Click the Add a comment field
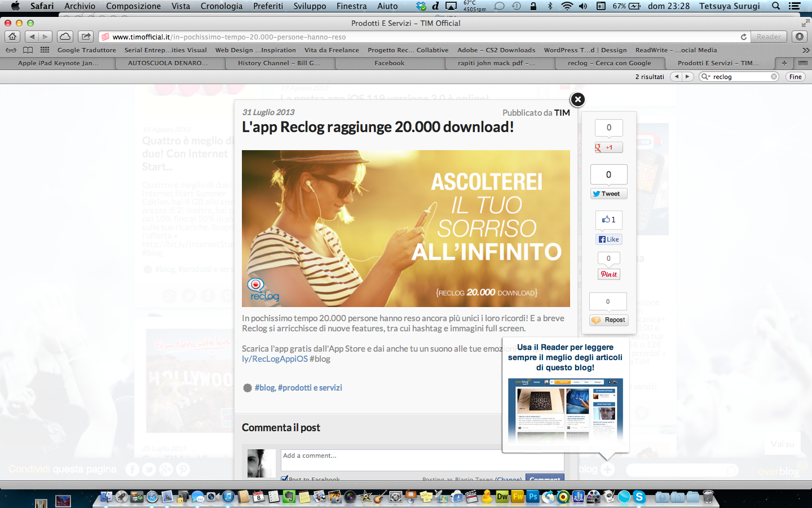This screenshot has height=508, width=812. click(422, 460)
